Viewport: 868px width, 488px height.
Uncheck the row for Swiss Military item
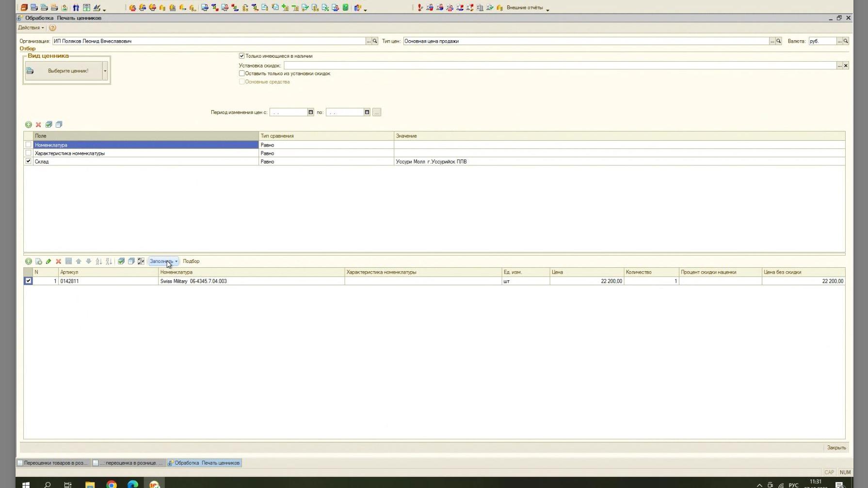coord(28,281)
